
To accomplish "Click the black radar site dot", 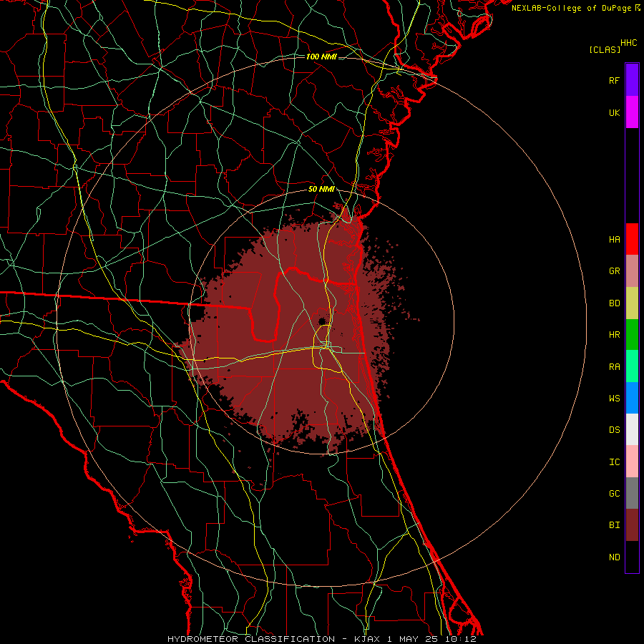I will tap(322, 321).
